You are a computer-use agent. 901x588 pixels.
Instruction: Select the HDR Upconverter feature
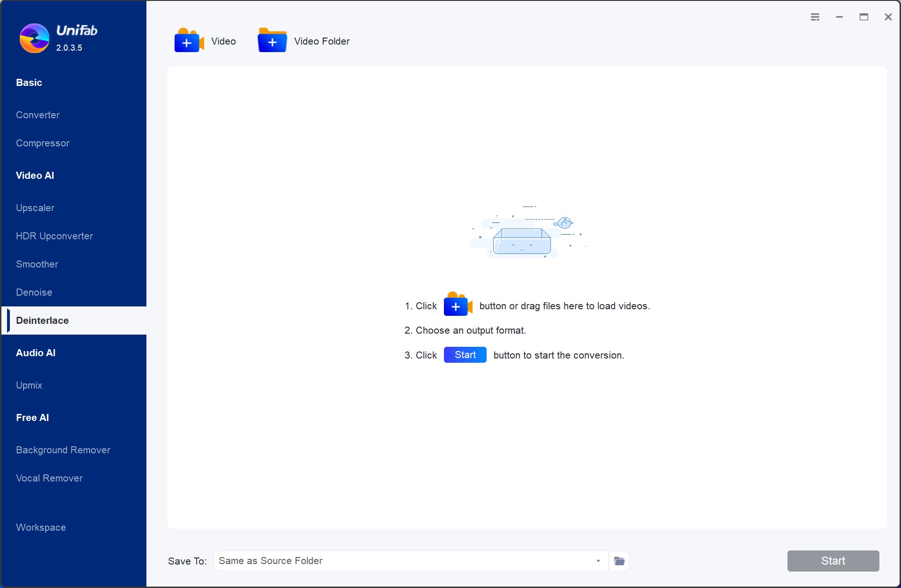pyautogui.click(x=54, y=236)
